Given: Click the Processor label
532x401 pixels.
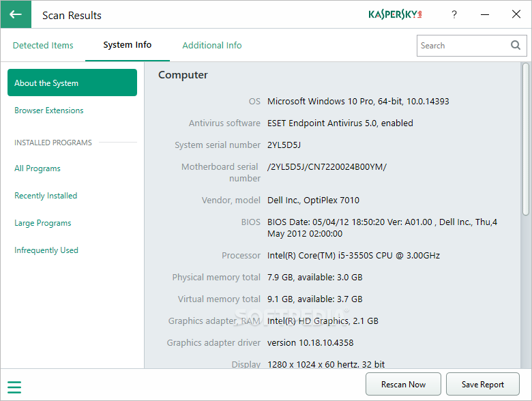Looking at the screenshot, I should (x=241, y=256).
